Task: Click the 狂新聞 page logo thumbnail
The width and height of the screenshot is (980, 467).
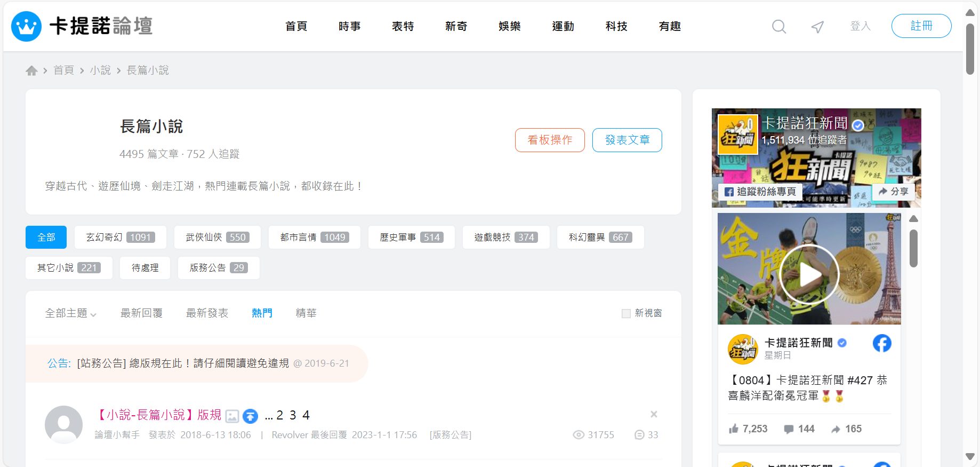Action: [x=738, y=134]
